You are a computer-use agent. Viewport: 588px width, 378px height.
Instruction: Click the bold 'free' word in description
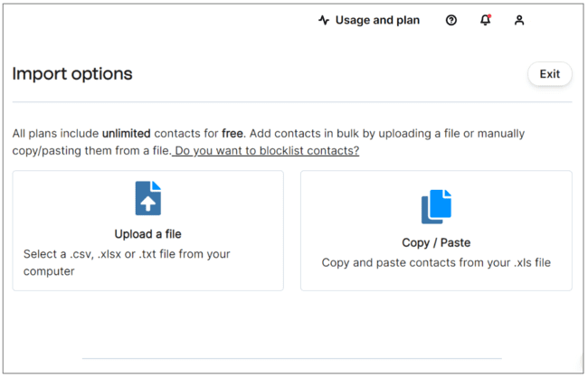234,133
